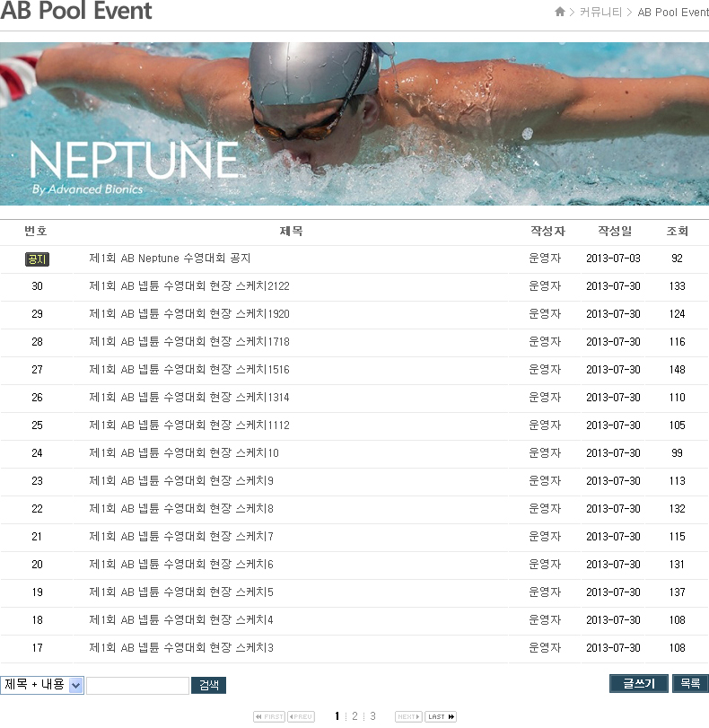Open post titled 현장 스케치7
709x728 pixels.
pos(181,537)
